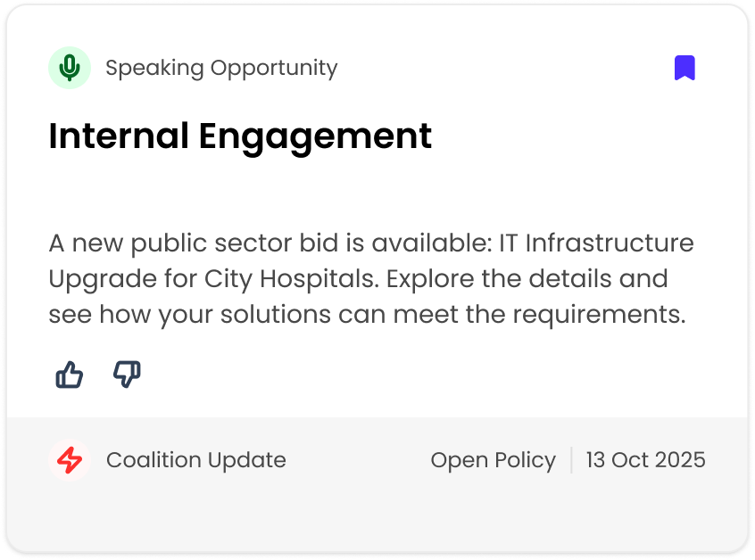Image resolution: width=755 pixels, height=560 pixels.
Task: Click the red lightning bolt icon
Action: tap(70, 460)
